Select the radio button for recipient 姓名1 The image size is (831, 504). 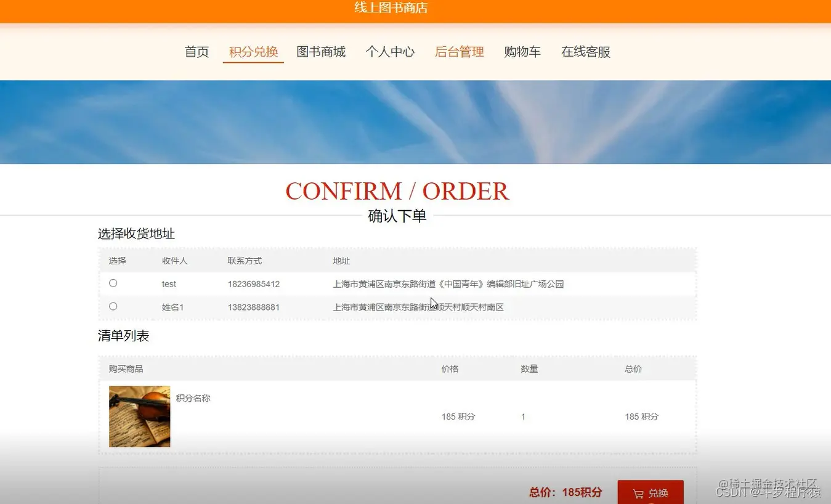point(113,306)
